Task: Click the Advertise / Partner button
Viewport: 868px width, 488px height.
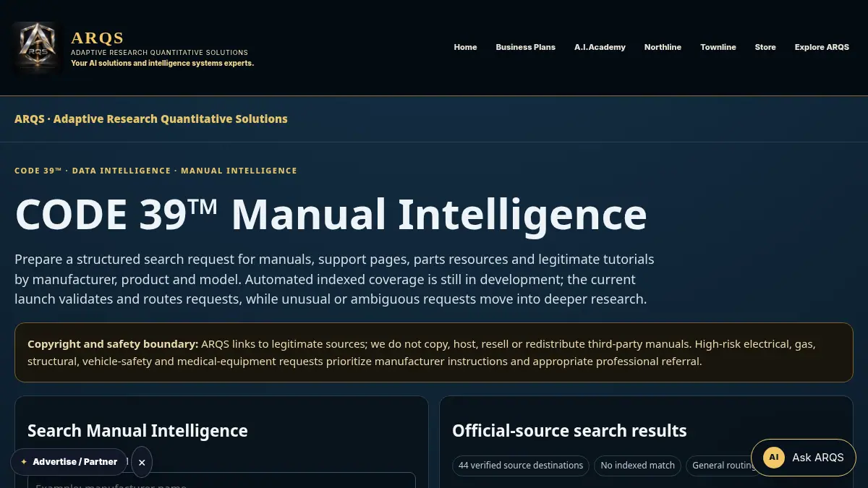Action: click(68, 461)
